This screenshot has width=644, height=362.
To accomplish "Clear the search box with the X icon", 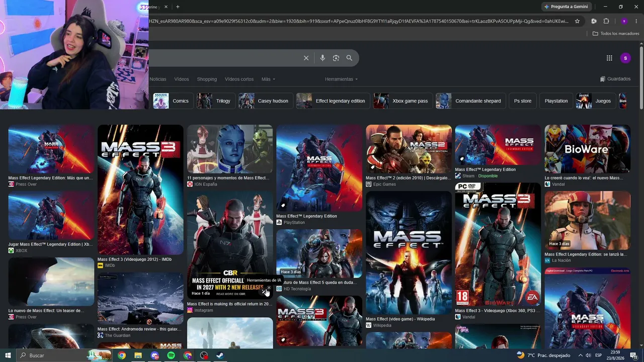I will coord(306,58).
